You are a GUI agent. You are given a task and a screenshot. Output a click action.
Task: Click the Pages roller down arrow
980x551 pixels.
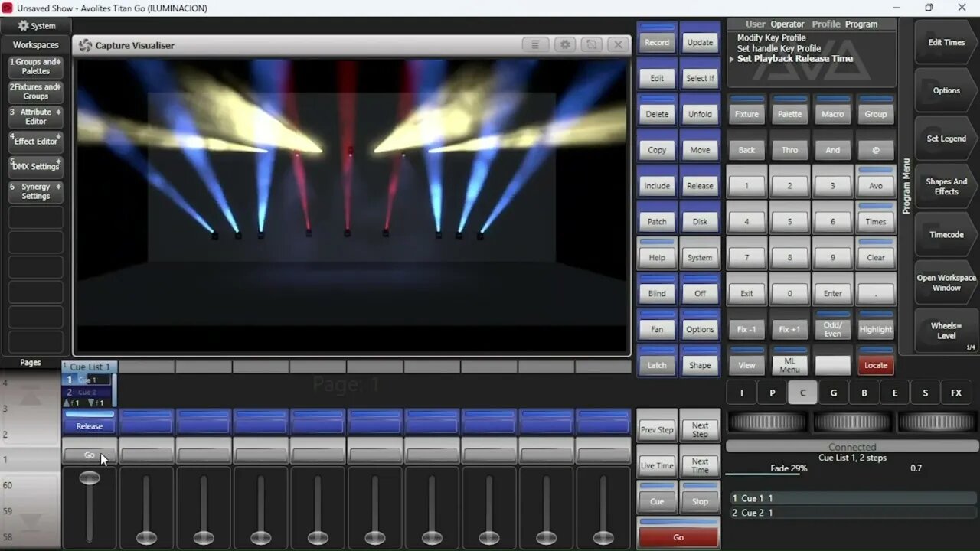point(30,521)
